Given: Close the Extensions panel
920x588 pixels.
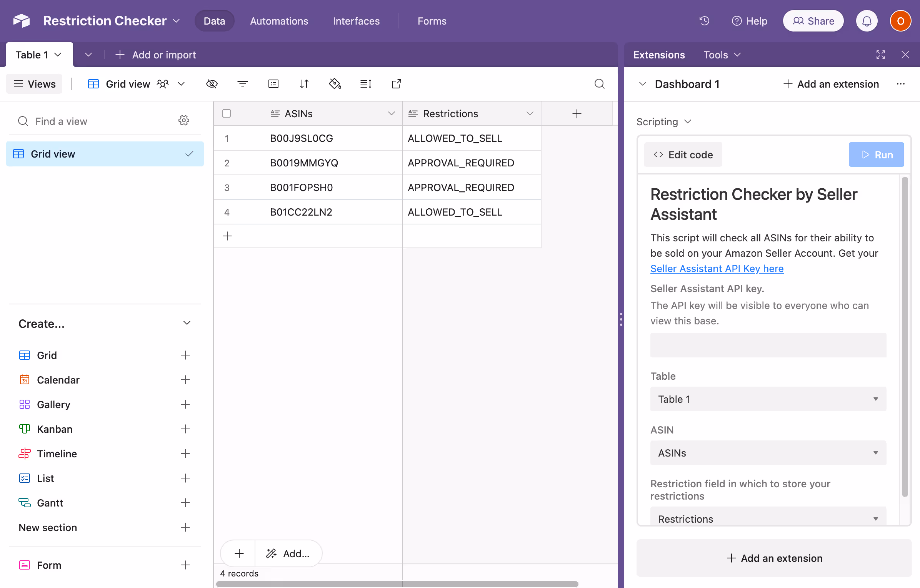Looking at the screenshot, I should (x=905, y=55).
